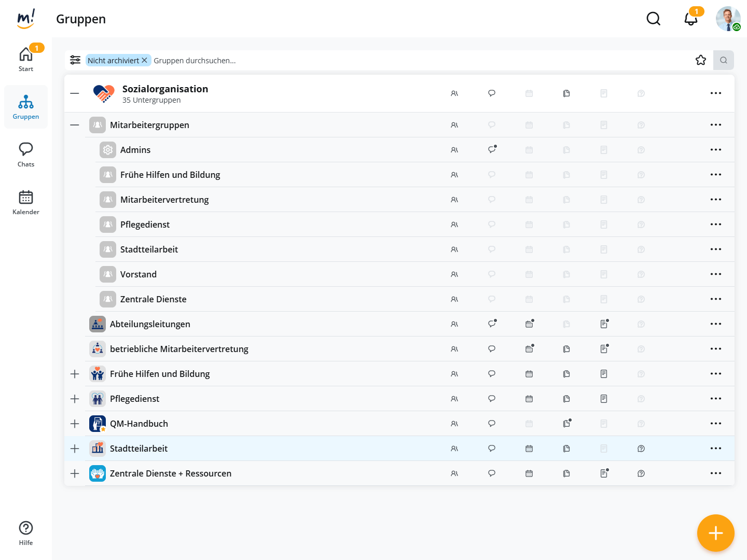
Task: Open the notifications bell icon
Action: 690,19
